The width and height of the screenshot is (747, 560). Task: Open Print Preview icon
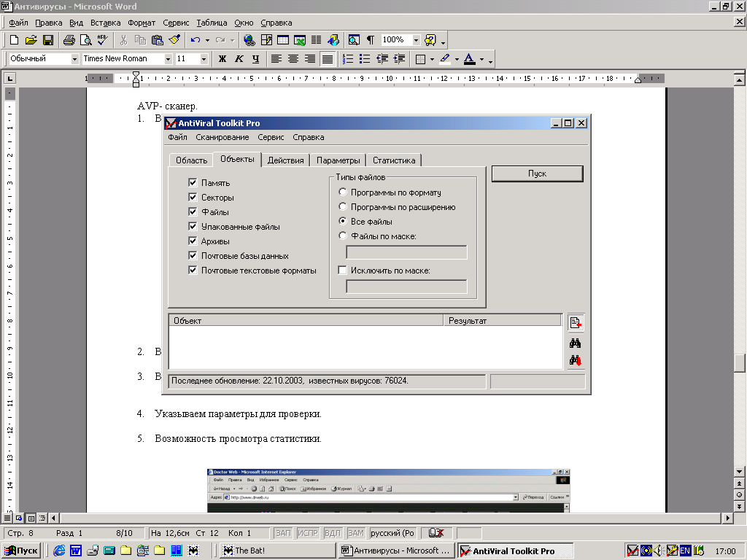coord(86,40)
